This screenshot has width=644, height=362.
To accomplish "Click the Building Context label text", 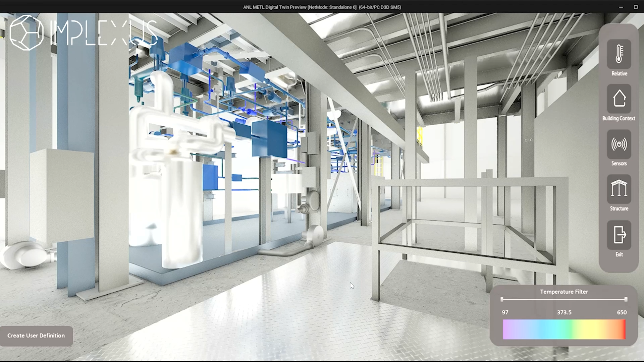I will (619, 118).
